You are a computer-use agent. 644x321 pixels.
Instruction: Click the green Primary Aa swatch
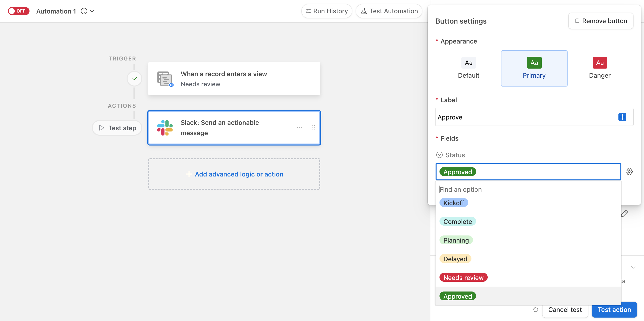pyautogui.click(x=534, y=63)
